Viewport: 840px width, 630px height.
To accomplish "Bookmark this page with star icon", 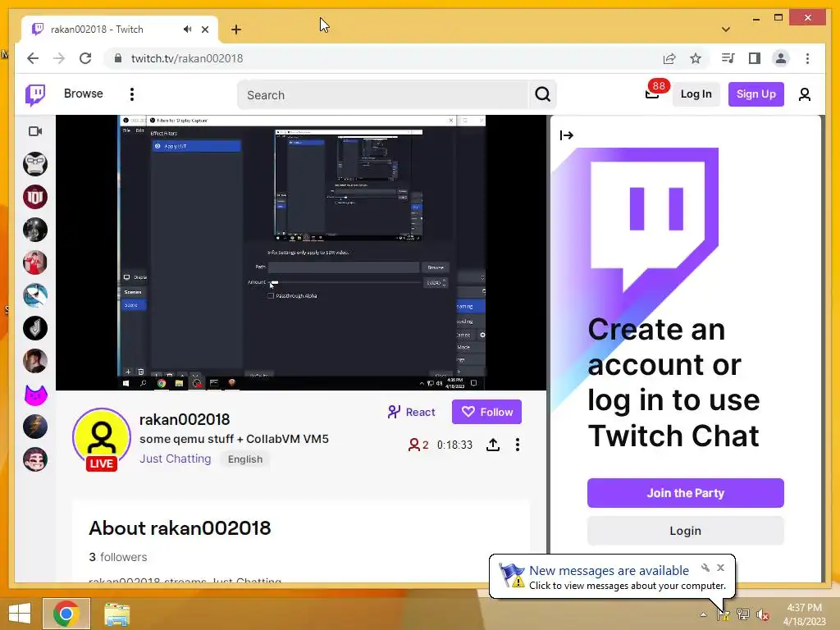I will [696, 58].
